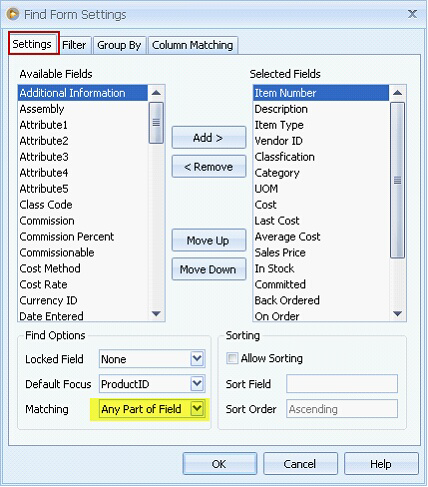Click the Sort Order field
The height and width of the screenshot is (487, 428).
(342, 409)
